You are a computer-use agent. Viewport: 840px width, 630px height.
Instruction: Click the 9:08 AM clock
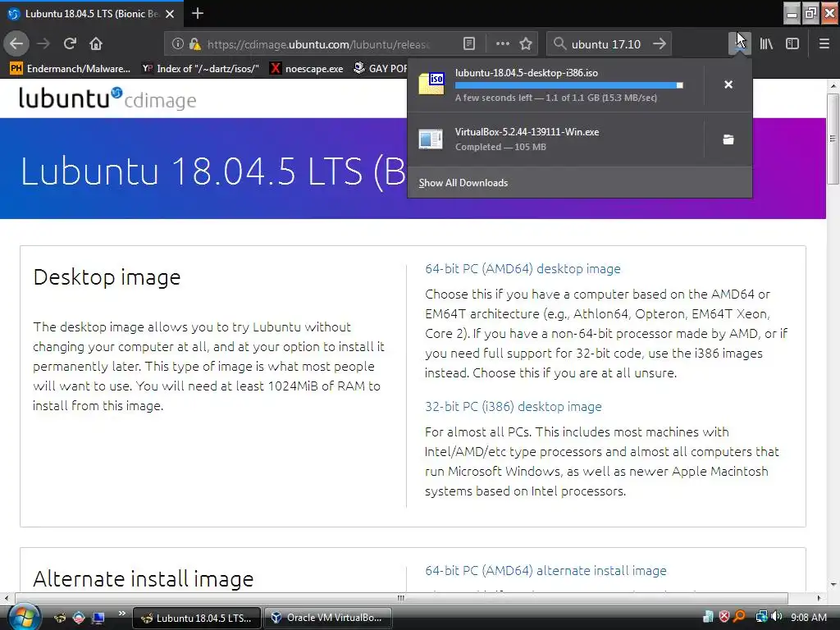click(x=808, y=618)
